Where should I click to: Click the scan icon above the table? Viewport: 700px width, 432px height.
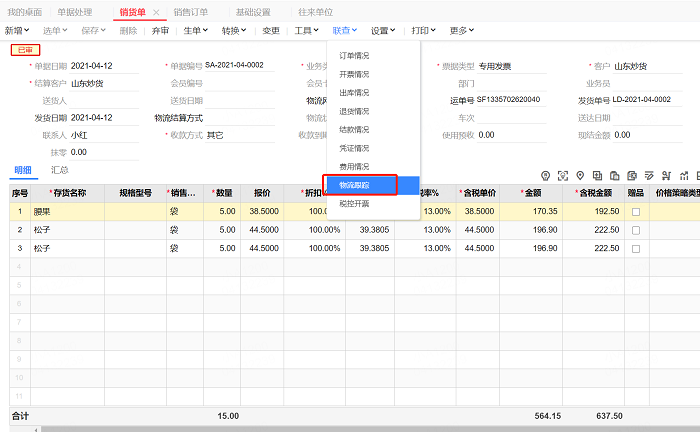563,176
